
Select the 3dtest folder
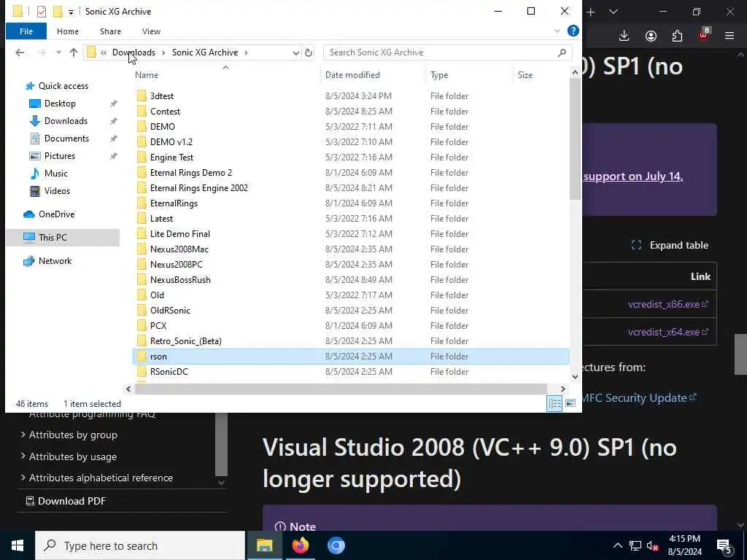[x=162, y=96]
